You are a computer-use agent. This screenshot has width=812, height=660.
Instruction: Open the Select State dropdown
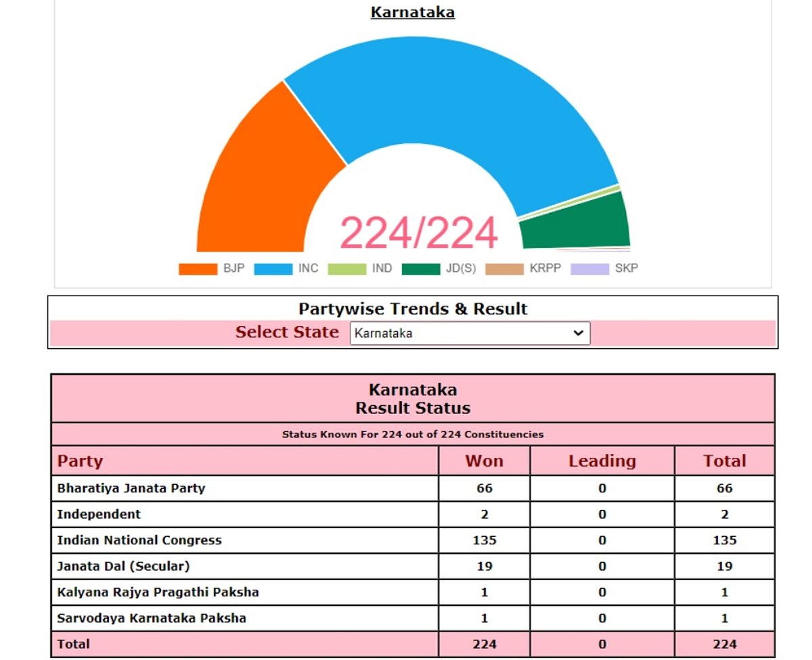470,333
